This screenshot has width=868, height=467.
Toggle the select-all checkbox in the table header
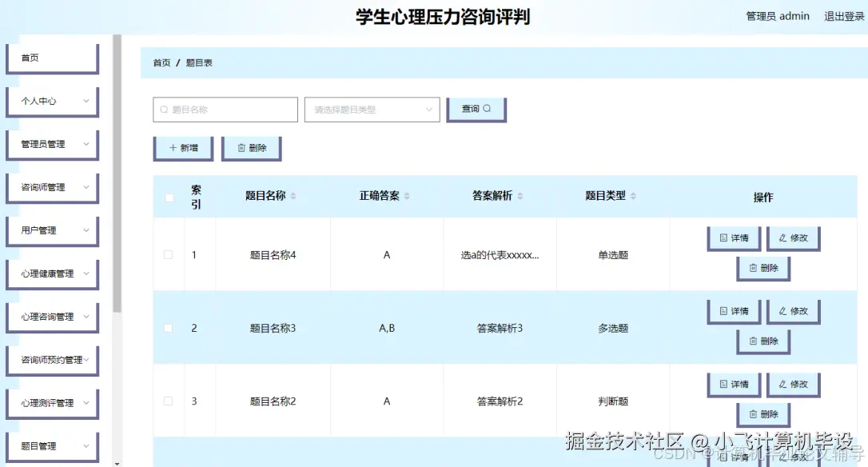169,198
